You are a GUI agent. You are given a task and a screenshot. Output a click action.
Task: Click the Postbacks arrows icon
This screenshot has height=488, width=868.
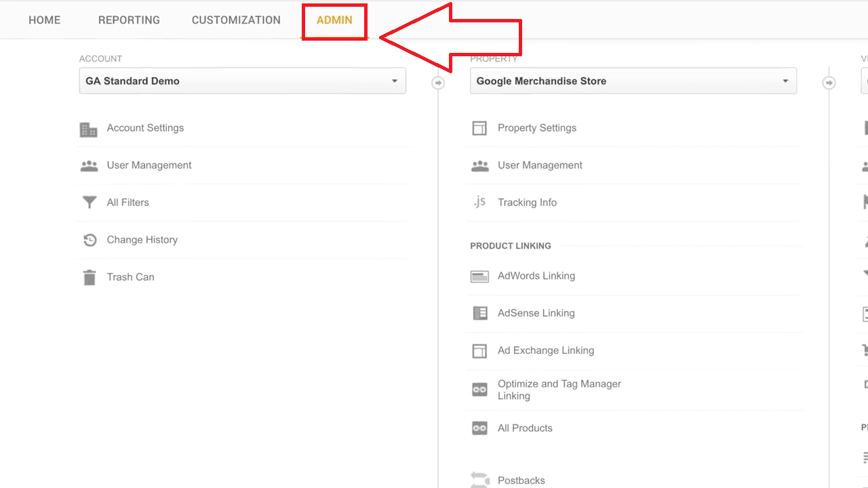[x=479, y=479]
